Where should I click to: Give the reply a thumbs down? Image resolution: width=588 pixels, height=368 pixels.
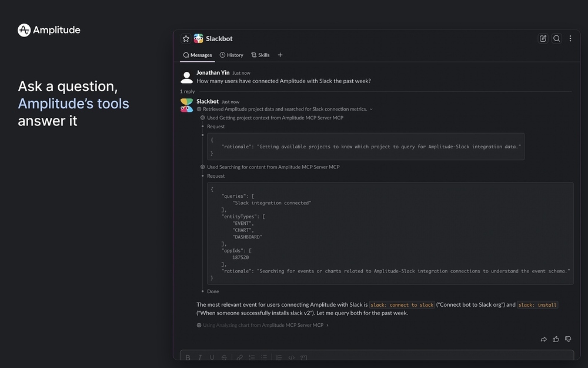coord(568,340)
